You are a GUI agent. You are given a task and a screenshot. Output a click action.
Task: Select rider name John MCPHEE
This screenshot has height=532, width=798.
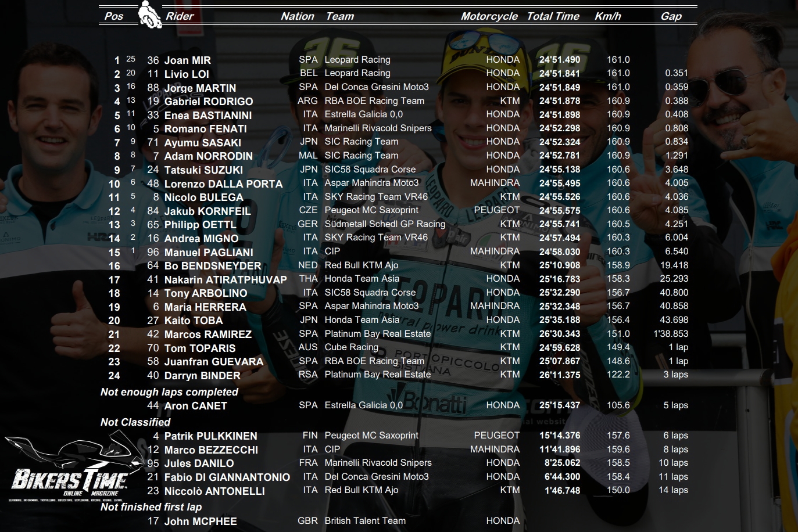click(x=201, y=522)
